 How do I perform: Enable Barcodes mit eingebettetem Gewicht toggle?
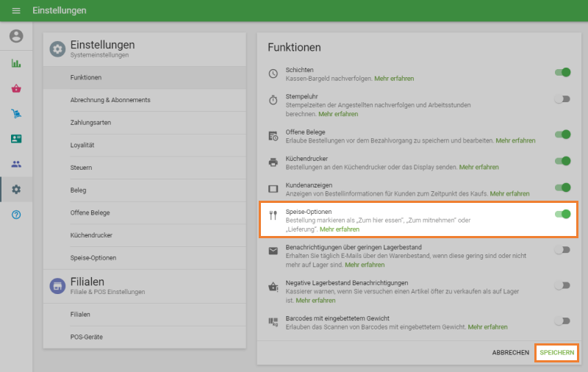pos(562,321)
